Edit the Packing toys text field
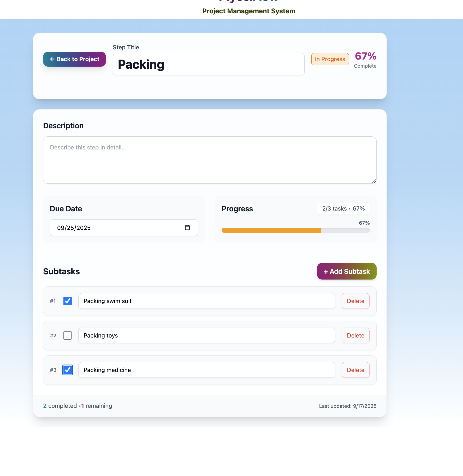This screenshot has width=463, height=476. click(x=206, y=335)
